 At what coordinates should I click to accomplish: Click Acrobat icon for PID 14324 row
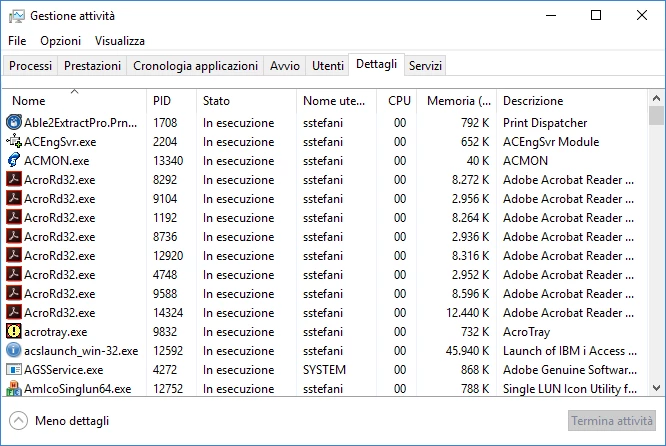click(x=14, y=312)
